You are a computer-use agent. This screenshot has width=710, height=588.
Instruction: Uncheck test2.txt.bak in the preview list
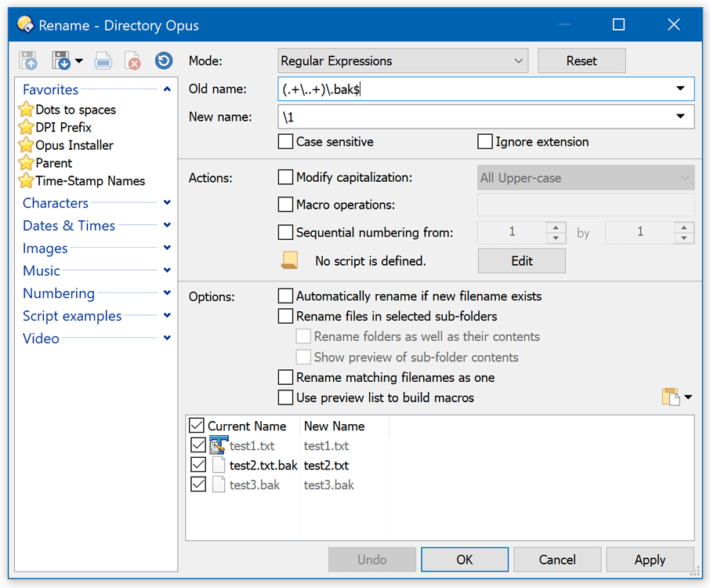click(x=199, y=464)
